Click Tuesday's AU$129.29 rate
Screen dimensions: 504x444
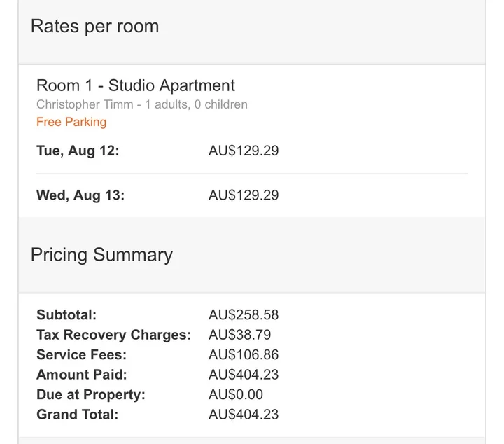pyautogui.click(x=243, y=151)
